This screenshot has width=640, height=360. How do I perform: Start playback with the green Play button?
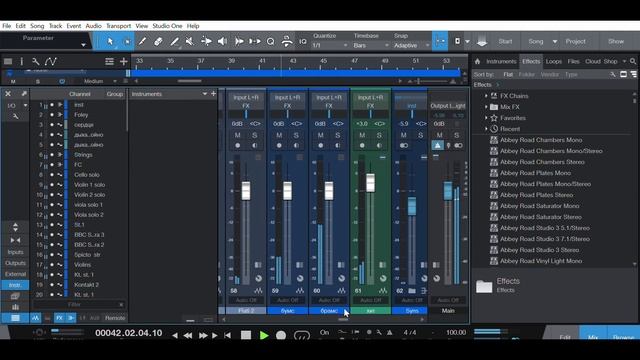pyautogui.click(x=264, y=335)
